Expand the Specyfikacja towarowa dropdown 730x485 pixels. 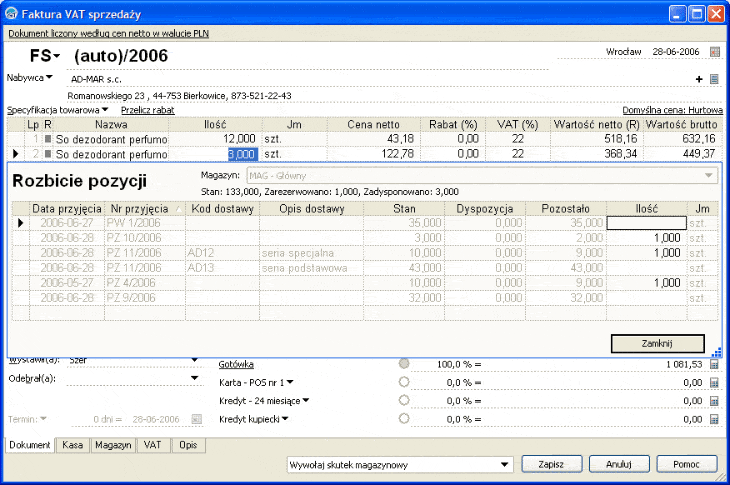pos(57,110)
